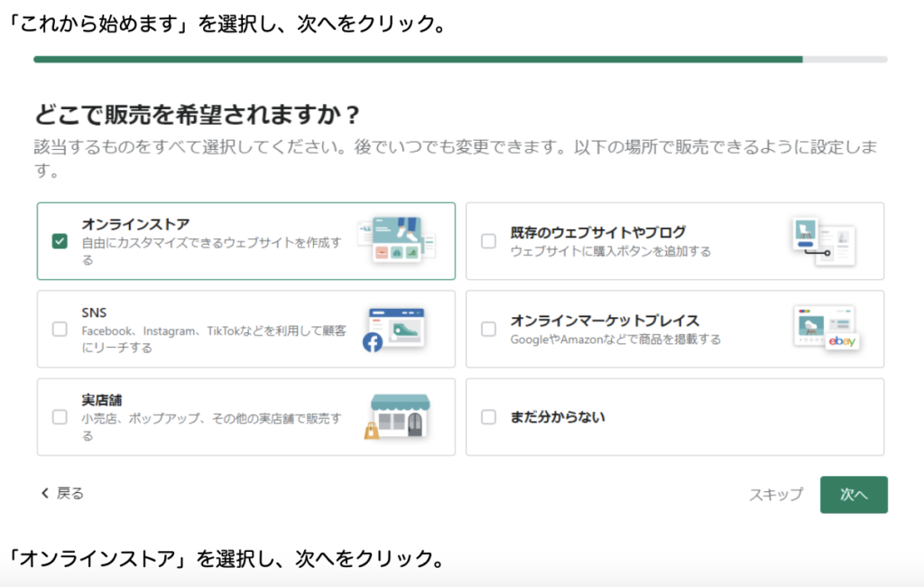Image resolution: width=924 pixels, height=587 pixels.
Task: Click the まだ分からない label text
Action: [558, 417]
